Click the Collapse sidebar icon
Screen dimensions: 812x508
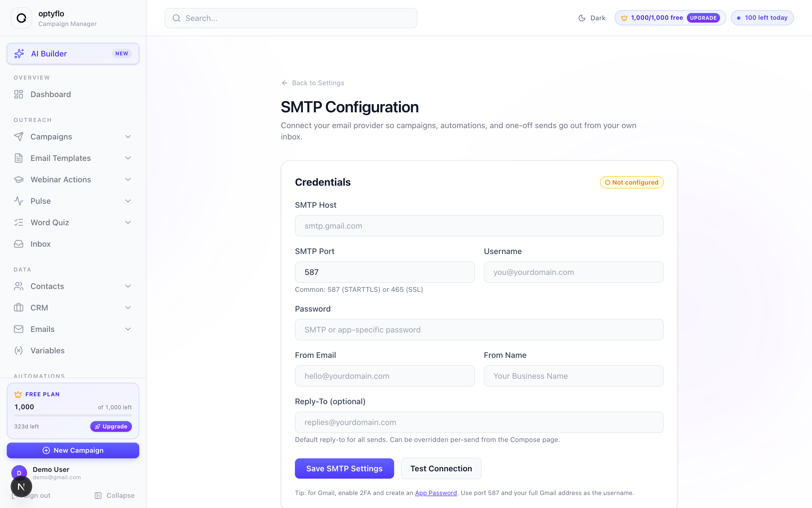(x=98, y=496)
